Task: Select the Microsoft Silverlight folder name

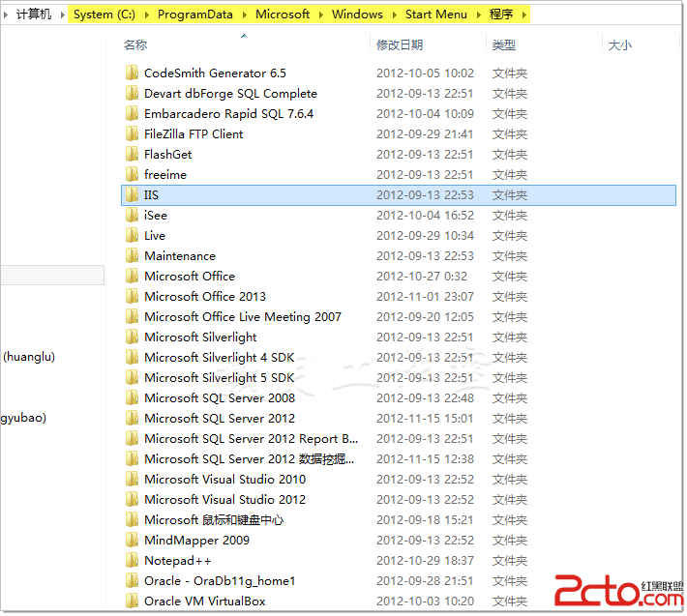Action: [x=200, y=337]
